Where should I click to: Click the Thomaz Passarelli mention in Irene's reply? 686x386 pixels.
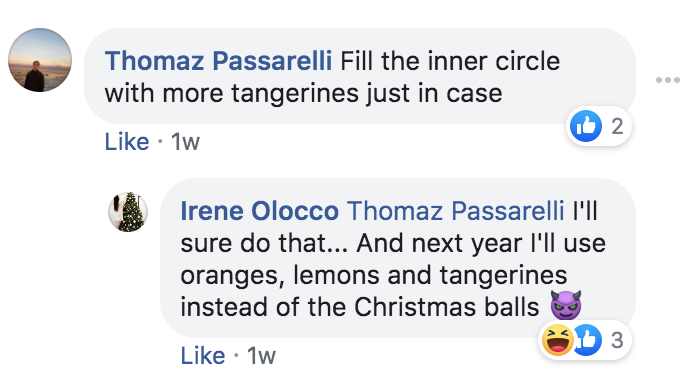point(455,211)
